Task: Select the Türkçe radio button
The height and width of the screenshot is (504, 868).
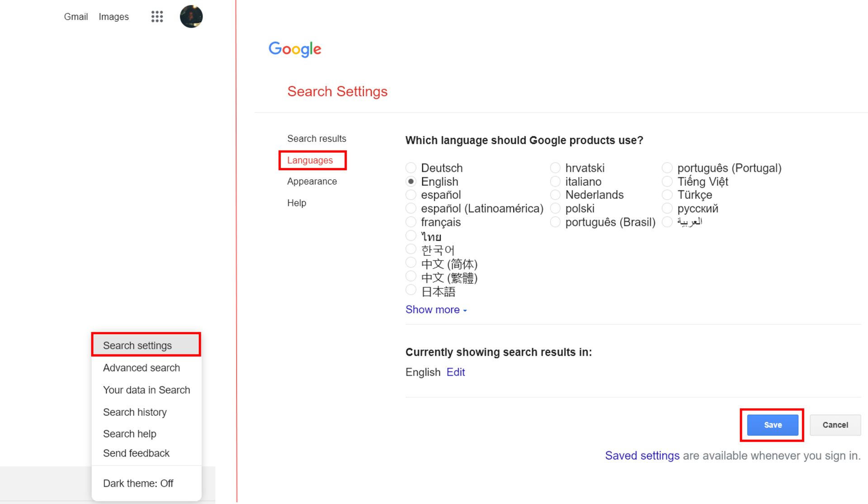Action: (667, 195)
